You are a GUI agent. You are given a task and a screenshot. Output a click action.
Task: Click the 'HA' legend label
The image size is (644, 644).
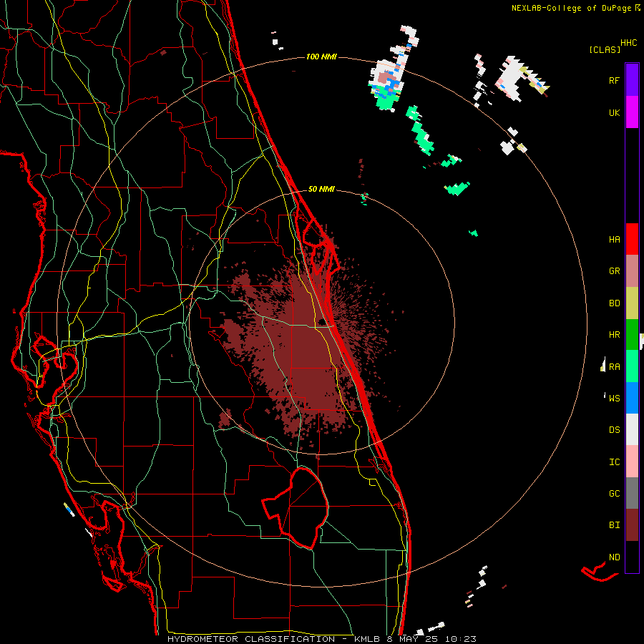click(614, 240)
